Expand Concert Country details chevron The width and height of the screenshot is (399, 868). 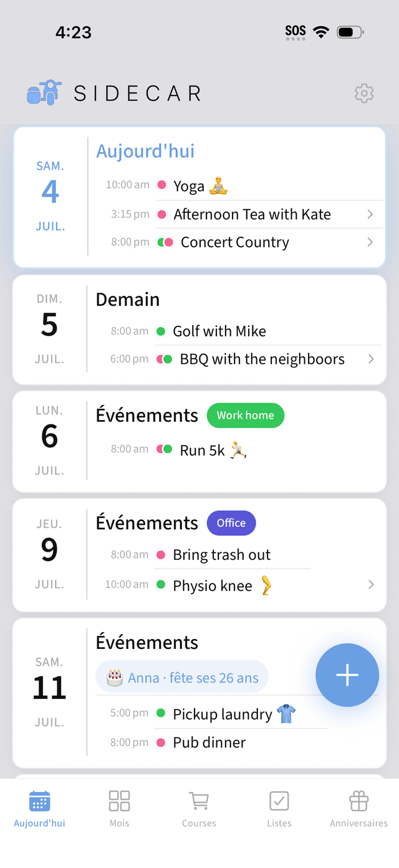point(370,242)
